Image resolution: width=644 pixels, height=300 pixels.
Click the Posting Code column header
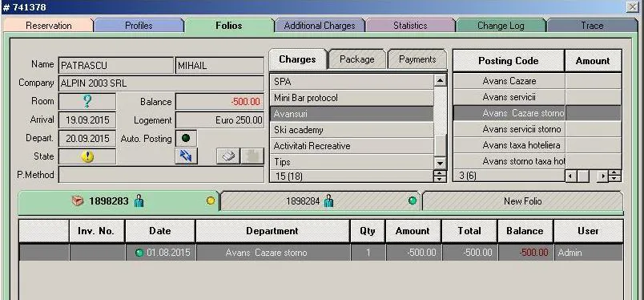[509, 61]
